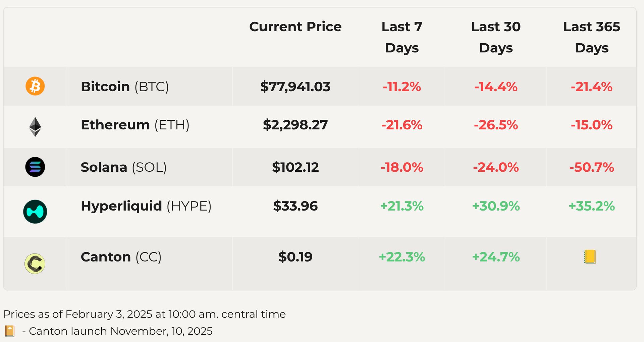Image resolution: width=644 pixels, height=342 pixels.
Task: Select the Current Price column header
Action: 295,27
